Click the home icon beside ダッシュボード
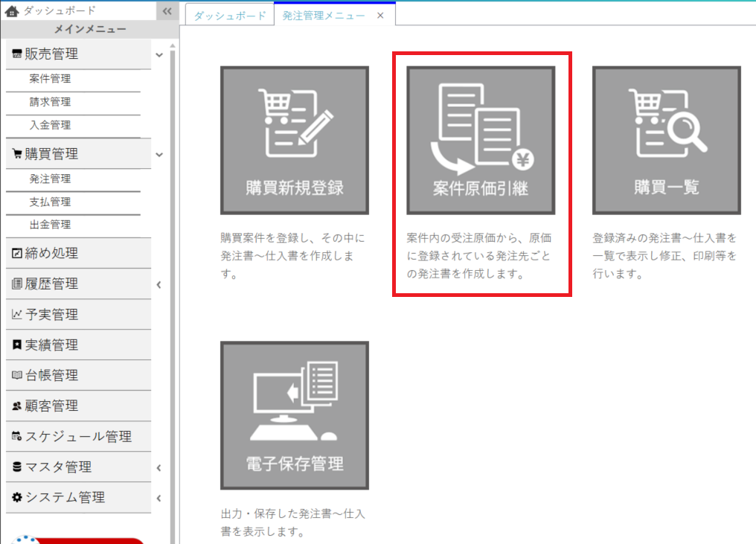Viewport: 756px width, 544px height. click(12, 10)
